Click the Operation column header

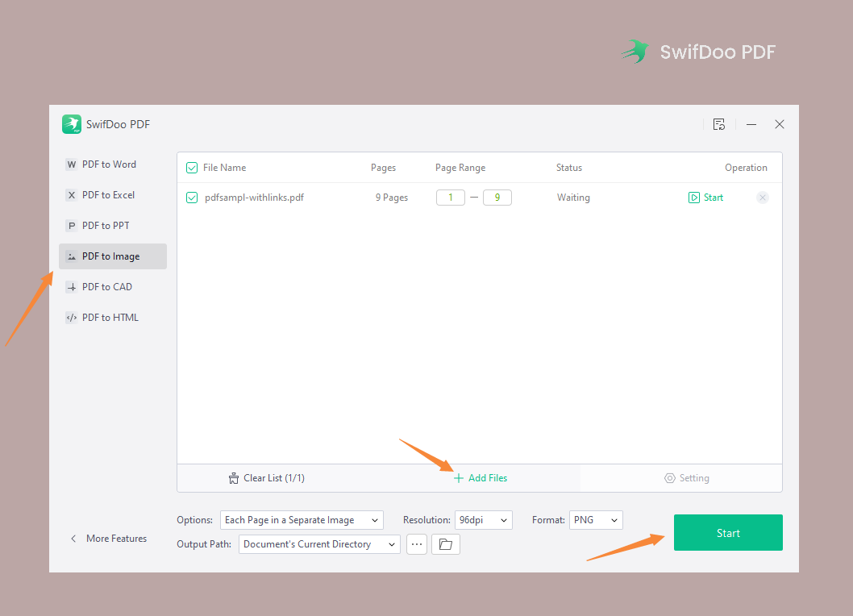coord(746,168)
